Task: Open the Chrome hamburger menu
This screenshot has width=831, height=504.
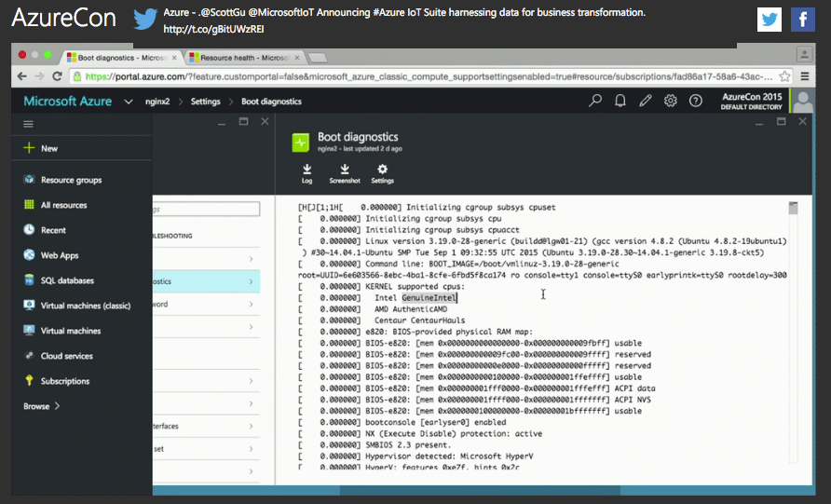Action: [805, 76]
